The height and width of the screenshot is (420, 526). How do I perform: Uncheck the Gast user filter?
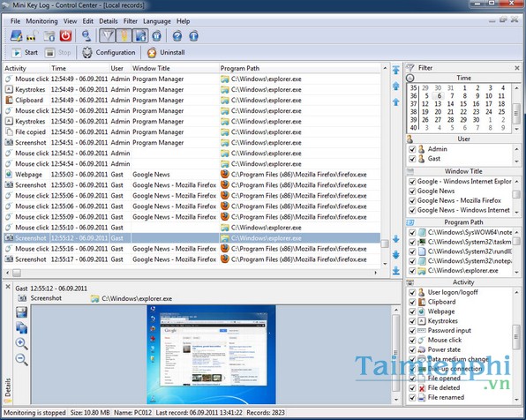tap(412, 159)
